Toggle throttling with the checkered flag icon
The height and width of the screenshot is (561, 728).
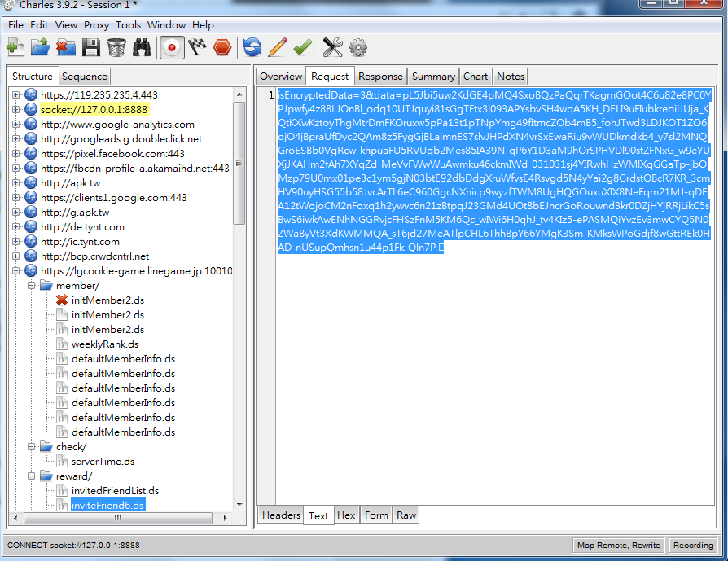point(197,48)
